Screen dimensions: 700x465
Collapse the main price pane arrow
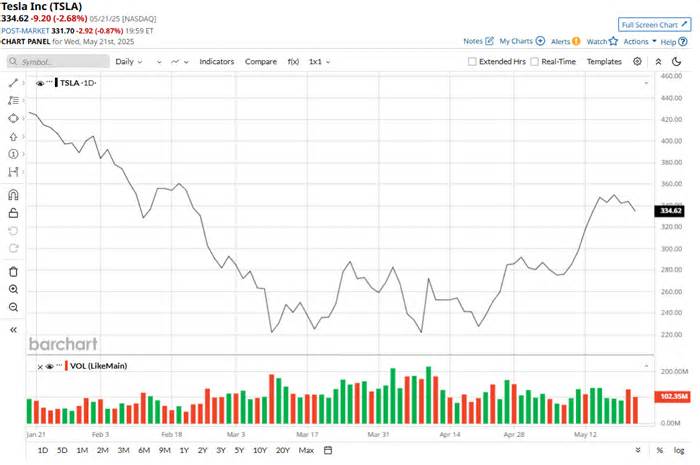tap(646, 83)
